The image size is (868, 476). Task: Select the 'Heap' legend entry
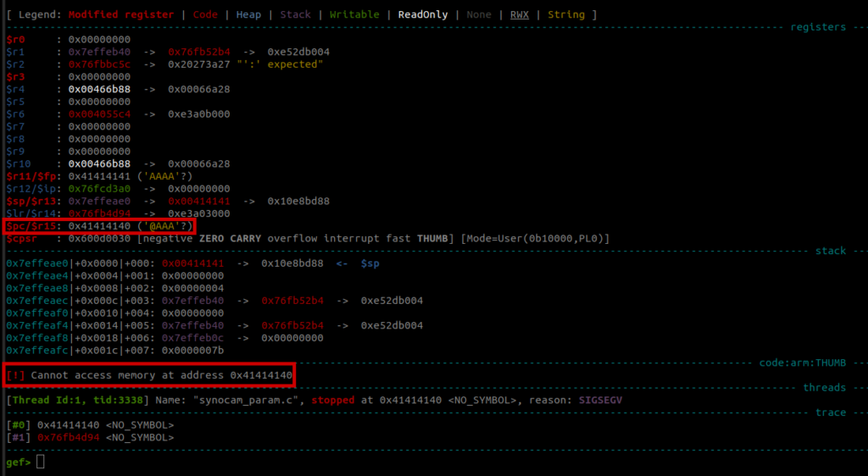coord(248,14)
